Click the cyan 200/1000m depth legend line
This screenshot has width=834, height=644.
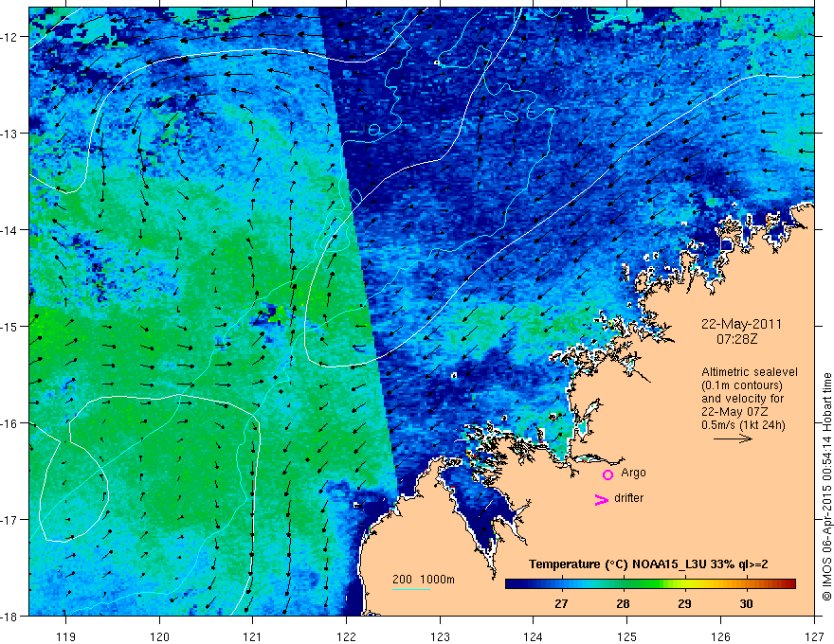411,589
